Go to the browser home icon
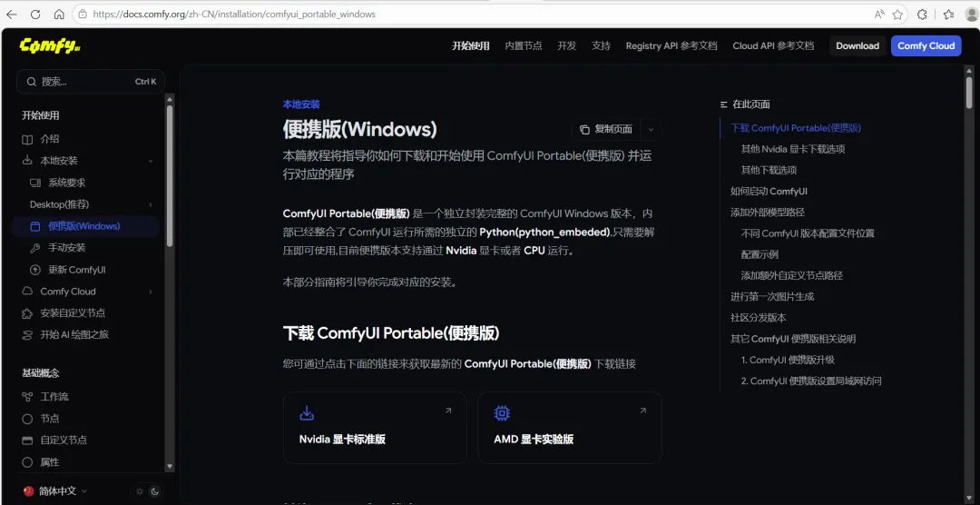The width and height of the screenshot is (980, 505). (59, 14)
